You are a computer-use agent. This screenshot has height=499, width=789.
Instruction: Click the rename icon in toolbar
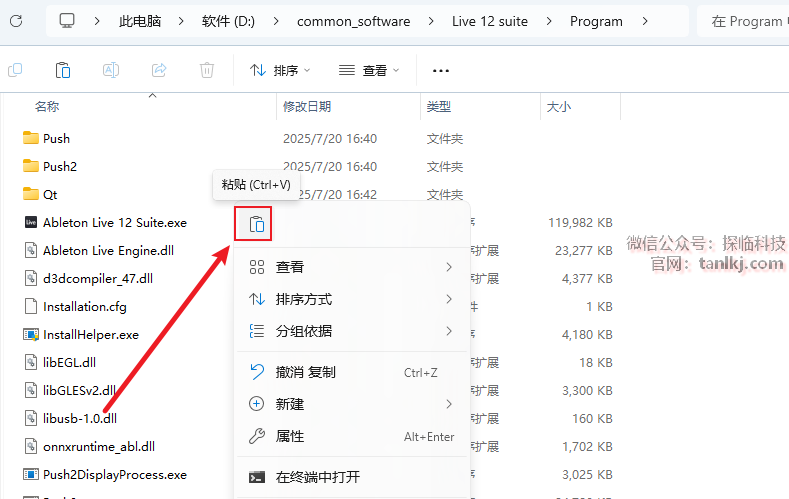[x=111, y=70]
